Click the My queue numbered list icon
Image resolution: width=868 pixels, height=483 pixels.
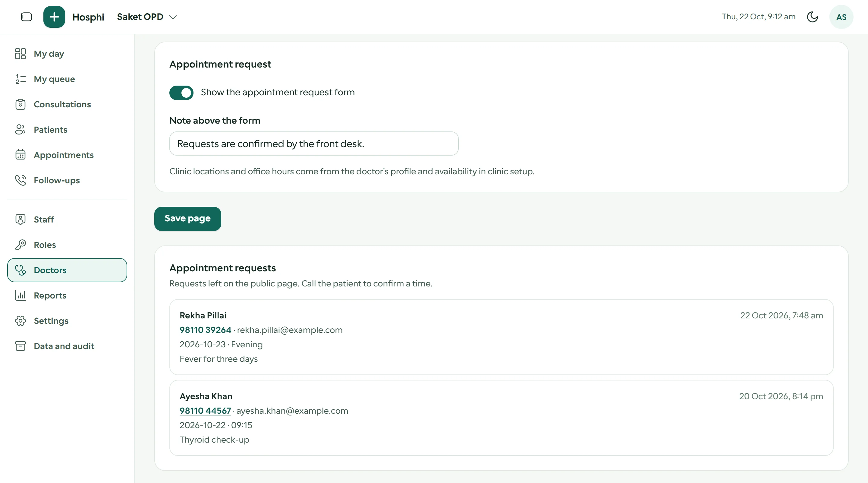tap(20, 79)
